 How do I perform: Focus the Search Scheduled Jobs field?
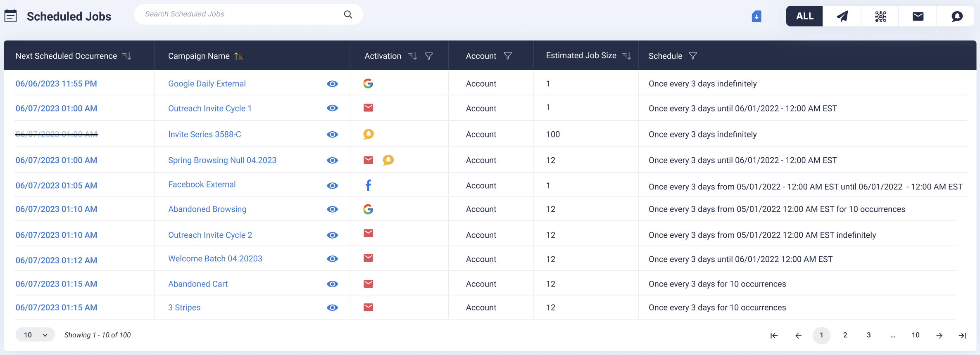tap(248, 14)
